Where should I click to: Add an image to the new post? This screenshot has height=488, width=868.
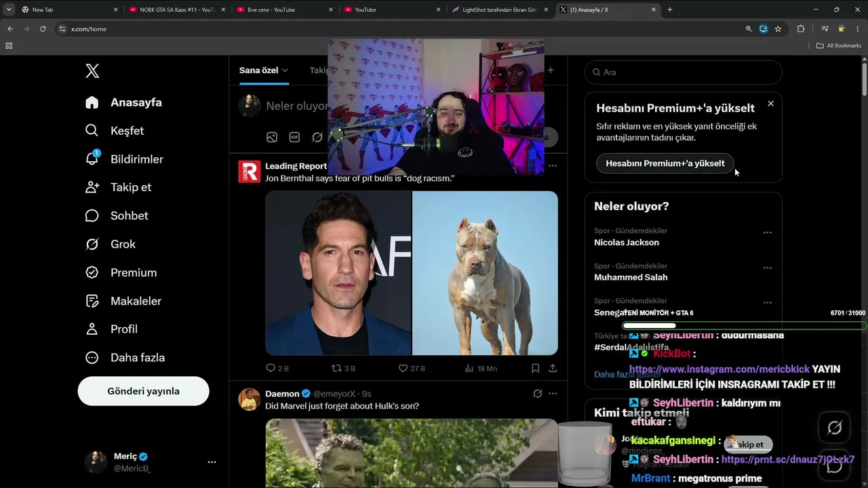click(x=272, y=137)
